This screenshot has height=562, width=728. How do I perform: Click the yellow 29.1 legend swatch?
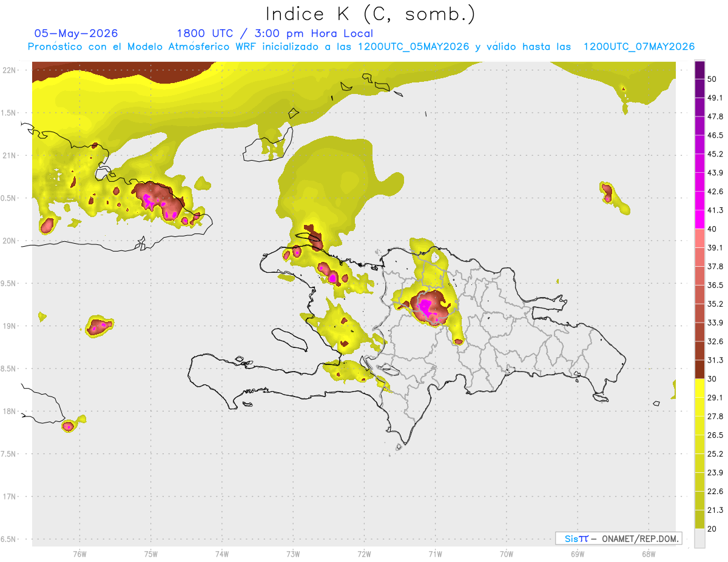click(699, 388)
